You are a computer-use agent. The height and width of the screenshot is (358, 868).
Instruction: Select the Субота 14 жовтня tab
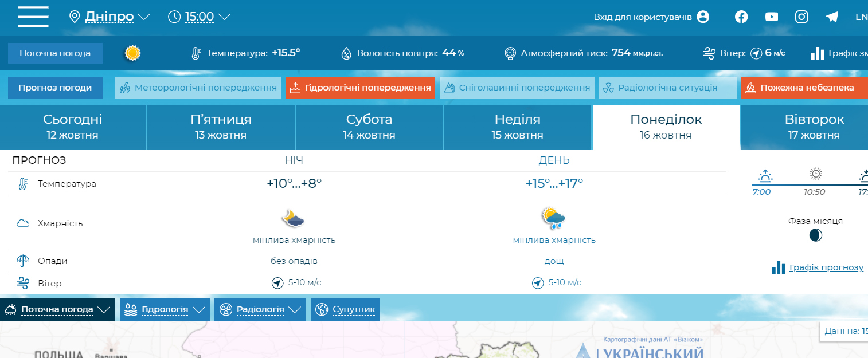pyautogui.click(x=369, y=127)
